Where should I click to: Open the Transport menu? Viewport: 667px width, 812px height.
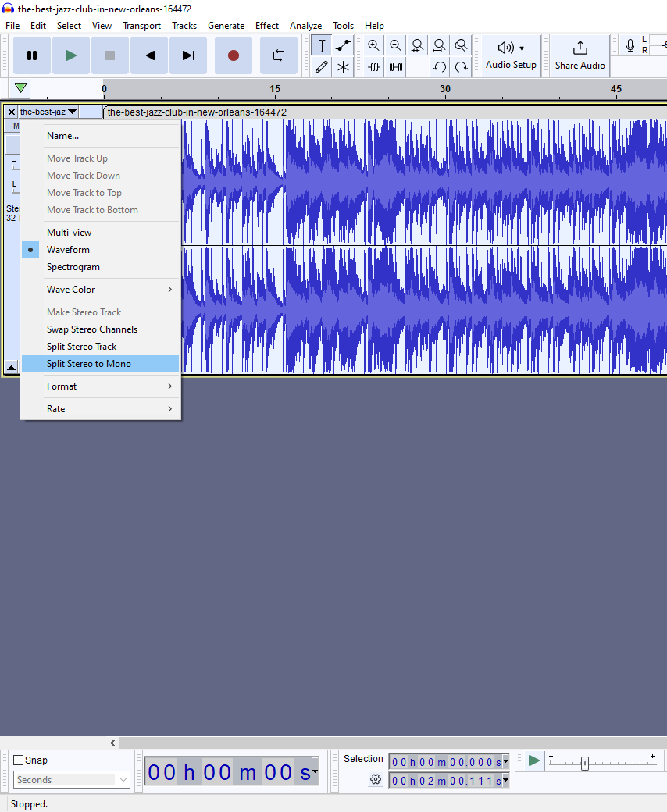tap(141, 25)
